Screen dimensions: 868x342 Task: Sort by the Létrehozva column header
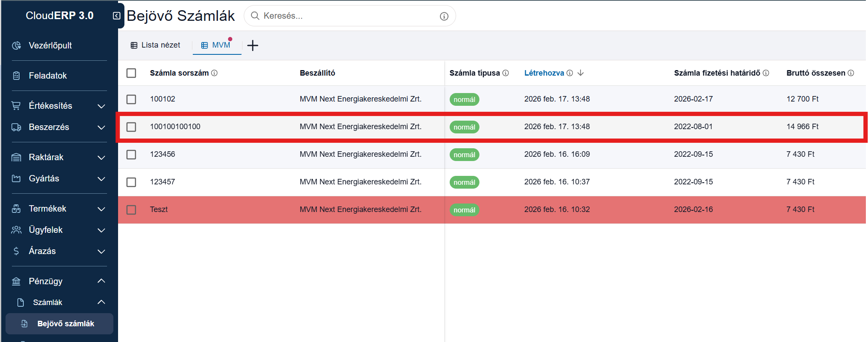tap(544, 73)
